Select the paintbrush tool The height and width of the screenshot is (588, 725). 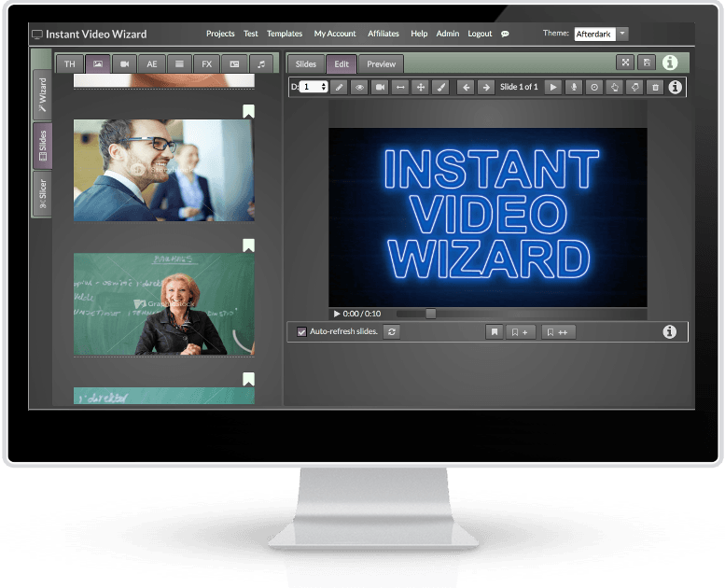click(x=441, y=87)
